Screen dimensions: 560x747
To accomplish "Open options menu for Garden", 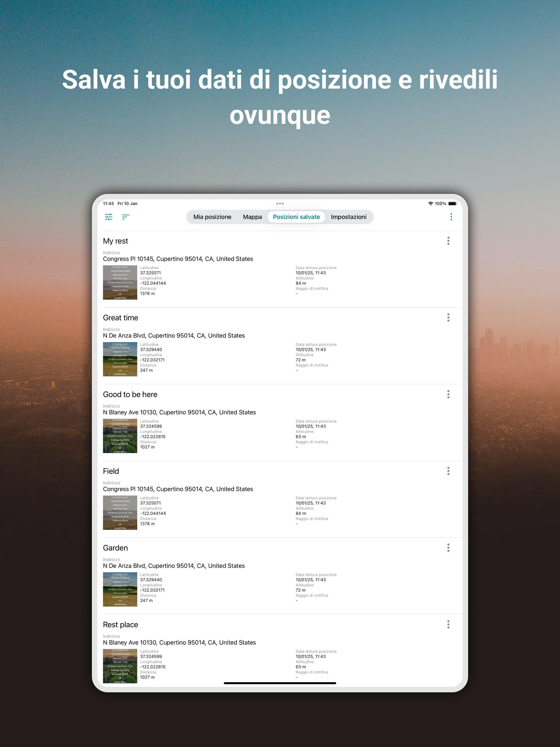I will [448, 547].
